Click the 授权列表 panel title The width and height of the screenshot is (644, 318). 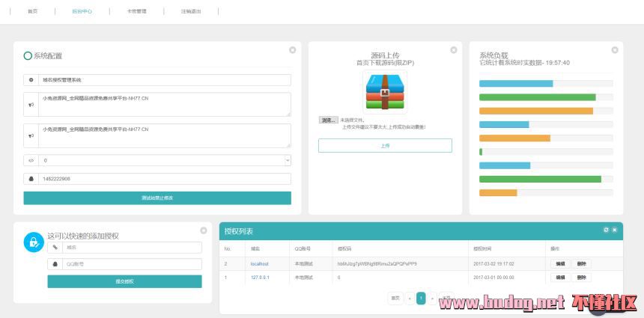point(239,231)
